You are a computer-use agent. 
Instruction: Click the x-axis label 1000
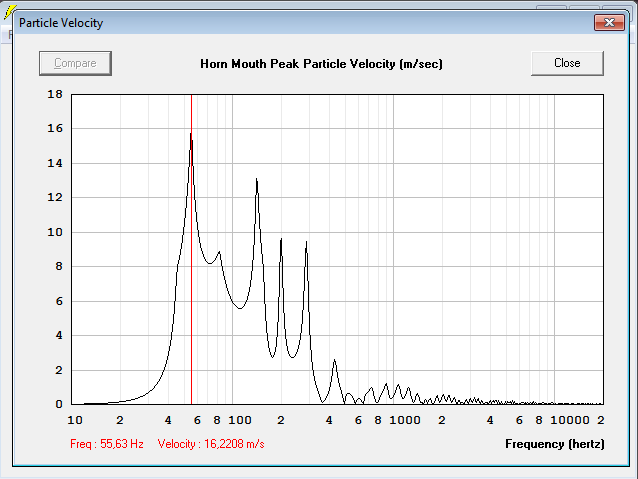click(x=405, y=420)
